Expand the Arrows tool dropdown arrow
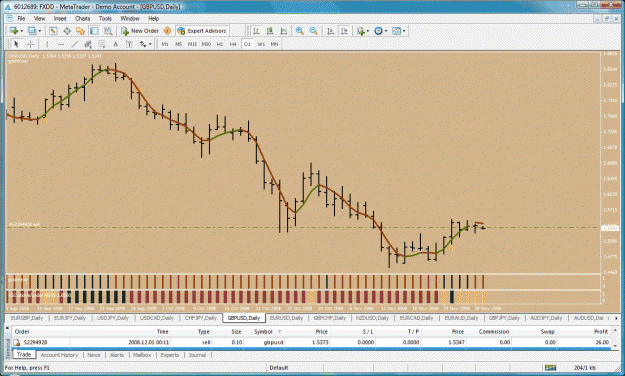 150,44
